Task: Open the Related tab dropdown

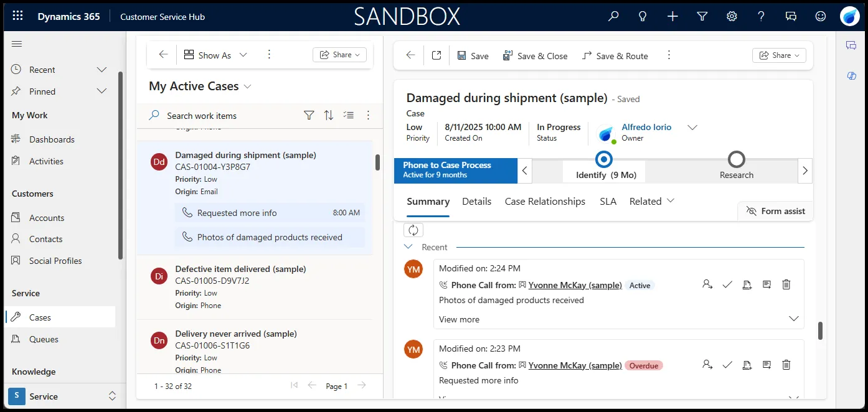Action: [x=652, y=201]
